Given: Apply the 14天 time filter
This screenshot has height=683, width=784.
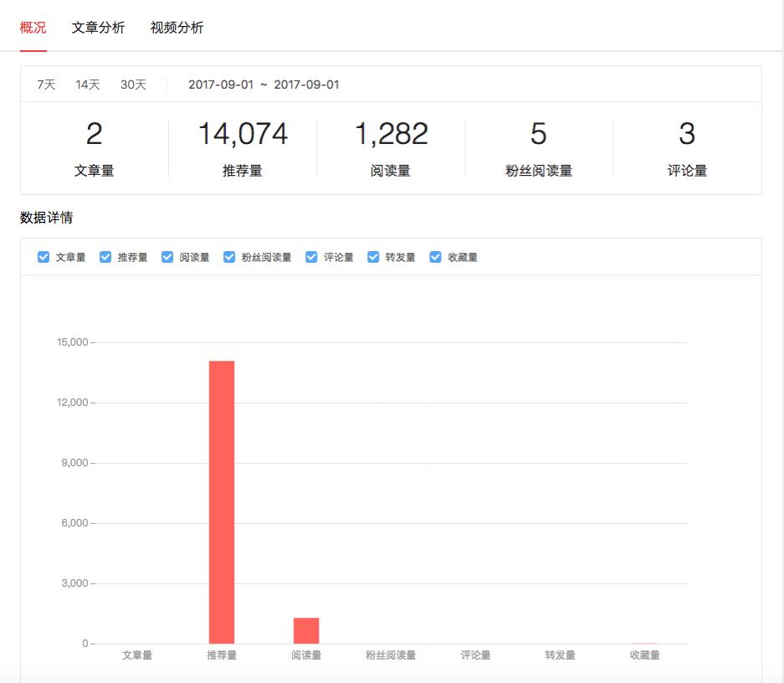Looking at the screenshot, I should pos(86,85).
